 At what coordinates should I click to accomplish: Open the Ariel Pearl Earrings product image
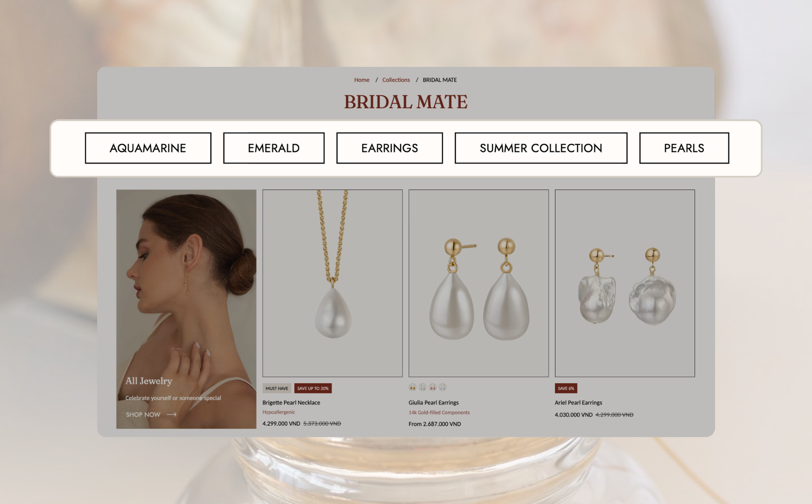(x=625, y=283)
